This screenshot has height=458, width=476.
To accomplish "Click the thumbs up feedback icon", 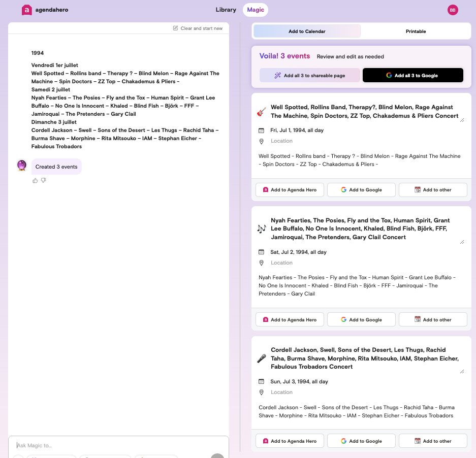I will pyautogui.click(x=35, y=180).
